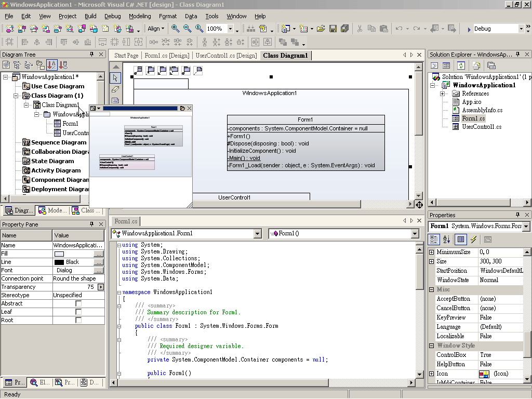The image size is (532, 399).
Task: Select UserControl1.cs in Solution Explorer
Action: (x=482, y=127)
